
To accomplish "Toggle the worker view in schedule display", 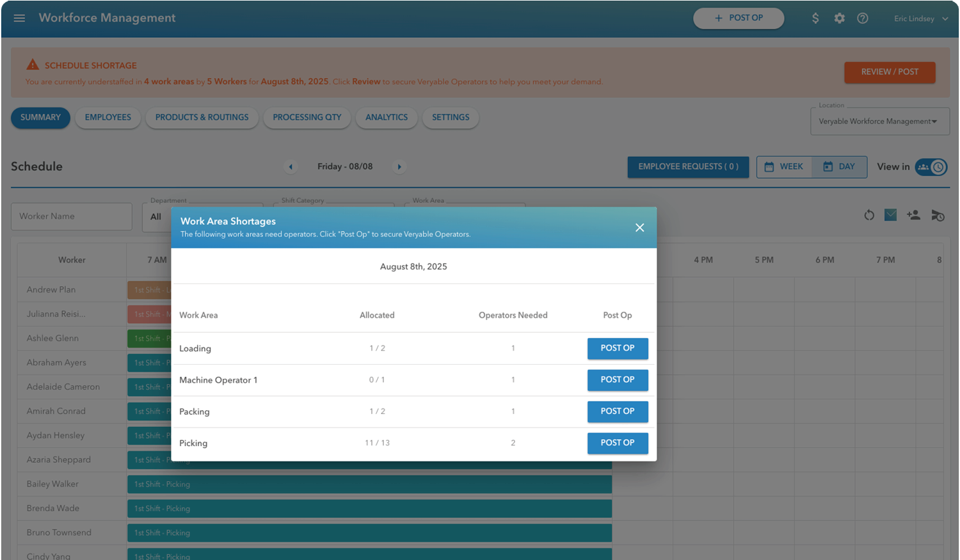I will [x=924, y=167].
